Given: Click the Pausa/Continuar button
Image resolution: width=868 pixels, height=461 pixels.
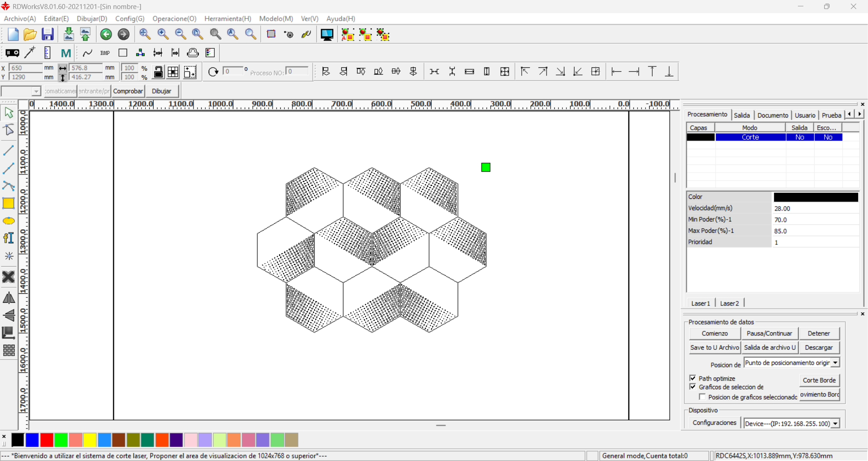Looking at the screenshot, I should [769, 334].
